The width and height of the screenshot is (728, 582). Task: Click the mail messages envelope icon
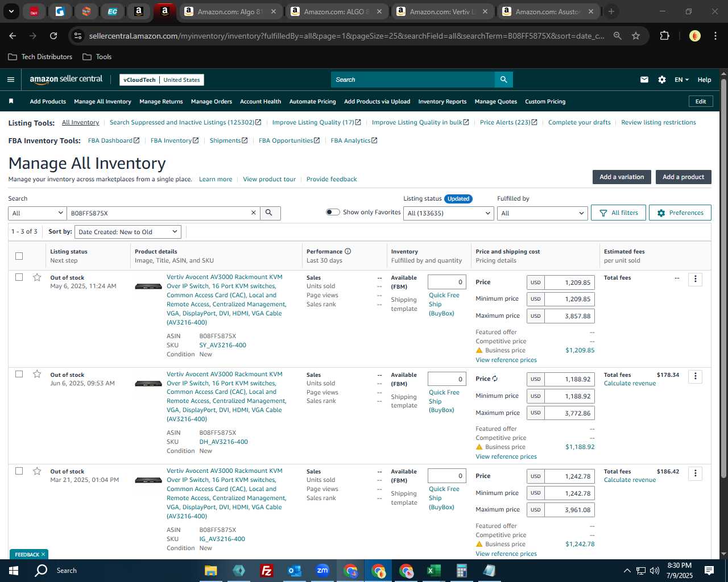pyautogui.click(x=644, y=80)
